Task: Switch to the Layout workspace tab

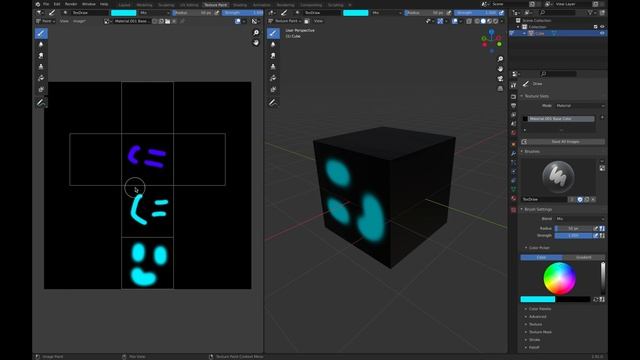Action: coord(124,5)
